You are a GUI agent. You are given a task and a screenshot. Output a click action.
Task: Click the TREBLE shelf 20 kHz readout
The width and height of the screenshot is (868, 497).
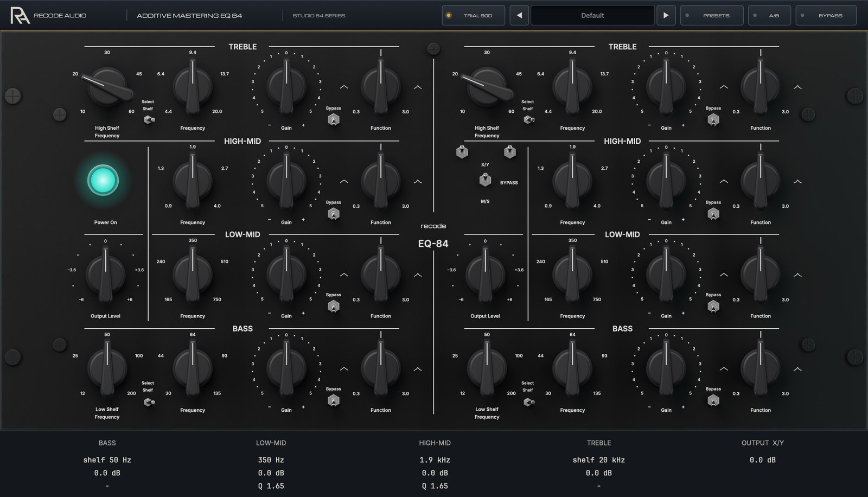coord(598,460)
